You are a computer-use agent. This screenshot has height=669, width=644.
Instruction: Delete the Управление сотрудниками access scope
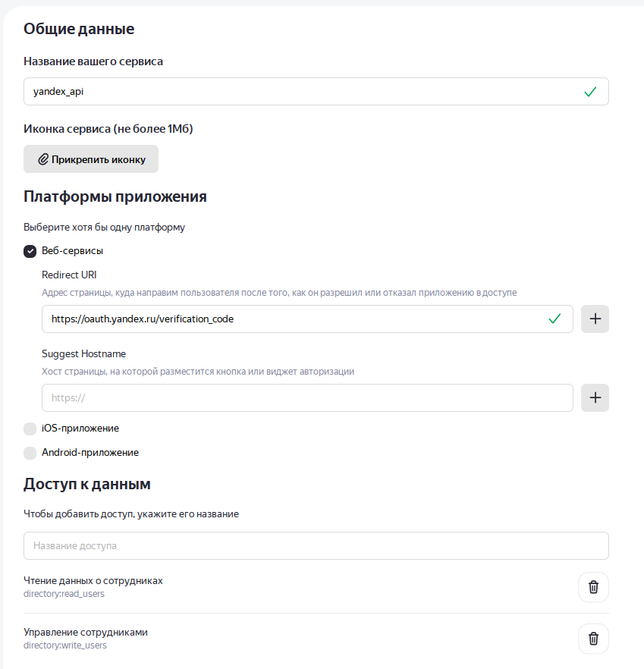(x=592, y=639)
